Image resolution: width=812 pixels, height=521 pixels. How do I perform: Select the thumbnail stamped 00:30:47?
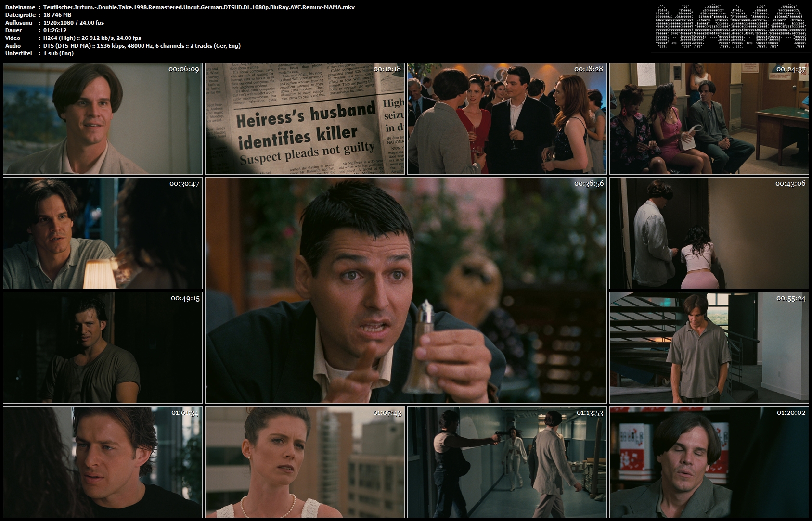[x=103, y=233]
